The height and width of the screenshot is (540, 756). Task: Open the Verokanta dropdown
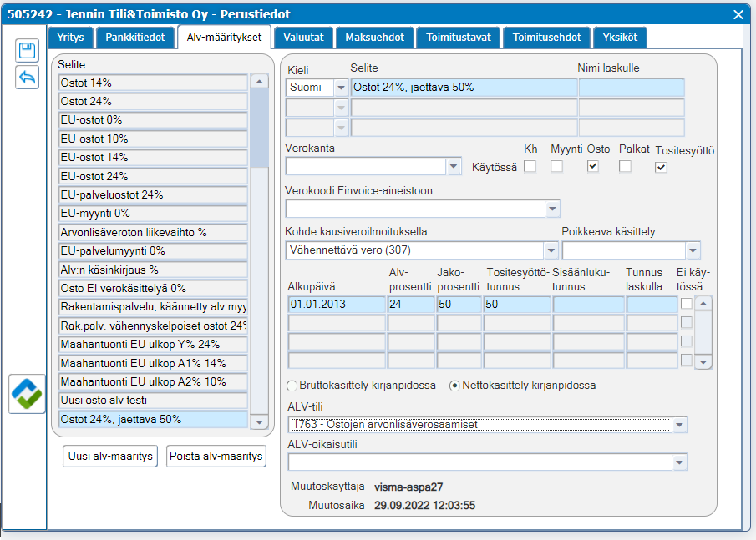pos(454,167)
